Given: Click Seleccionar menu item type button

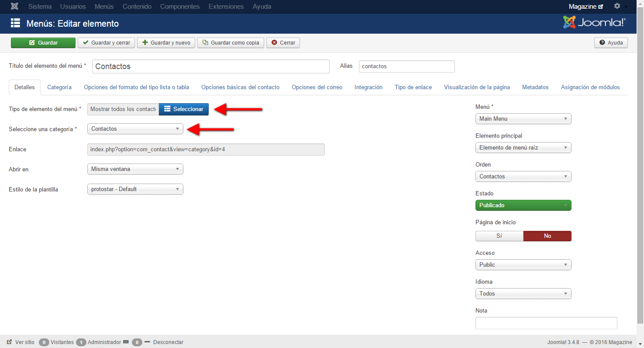Looking at the screenshot, I should [184, 109].
